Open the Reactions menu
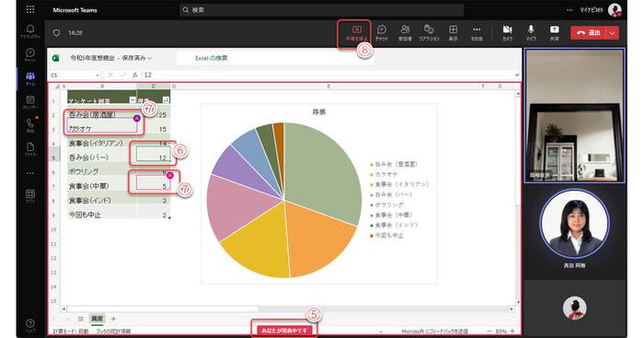Image resolution: width=644 pixels, height=338 pixels. click(430, 33)
